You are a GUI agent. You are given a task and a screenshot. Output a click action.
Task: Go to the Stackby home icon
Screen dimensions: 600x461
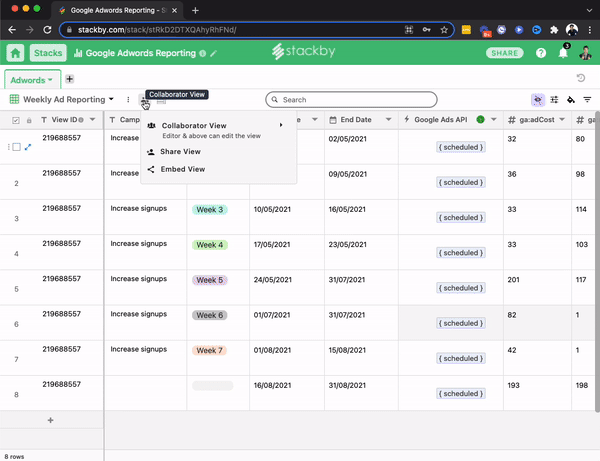(x=15, y=53)
